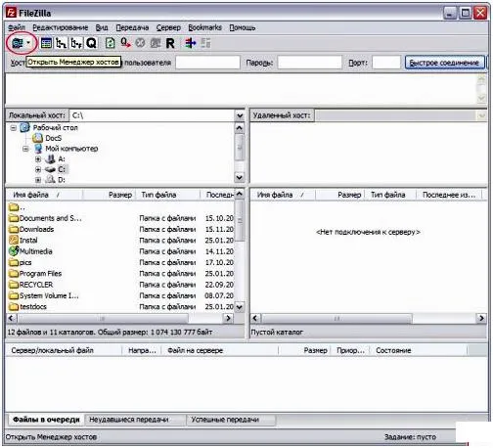
Task: Open the filename filters dialog
Action: point(191,43)
